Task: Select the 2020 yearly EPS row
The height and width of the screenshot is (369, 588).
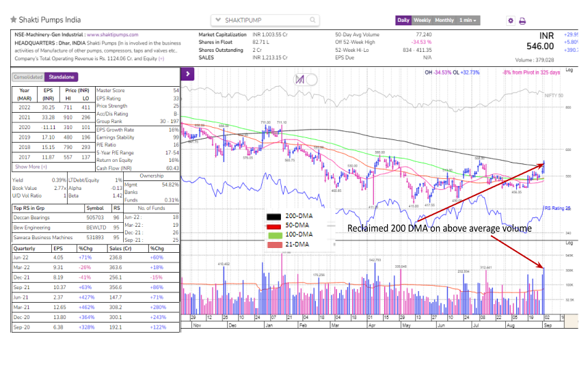Action: click(53, 127)
